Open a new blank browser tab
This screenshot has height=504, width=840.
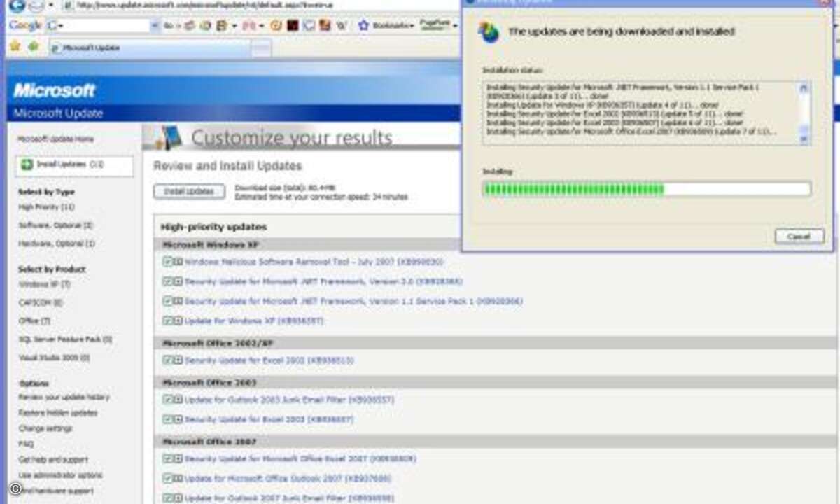pos(261,48)
